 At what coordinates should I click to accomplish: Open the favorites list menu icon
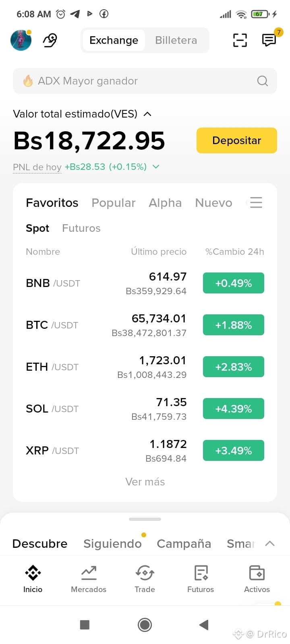coord(256,202)
